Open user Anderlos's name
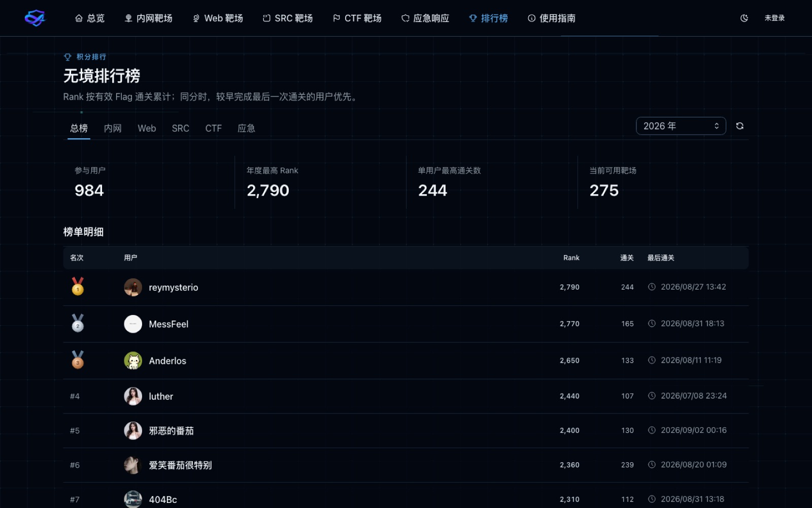 pyautogui.click(x=167, y=361)
